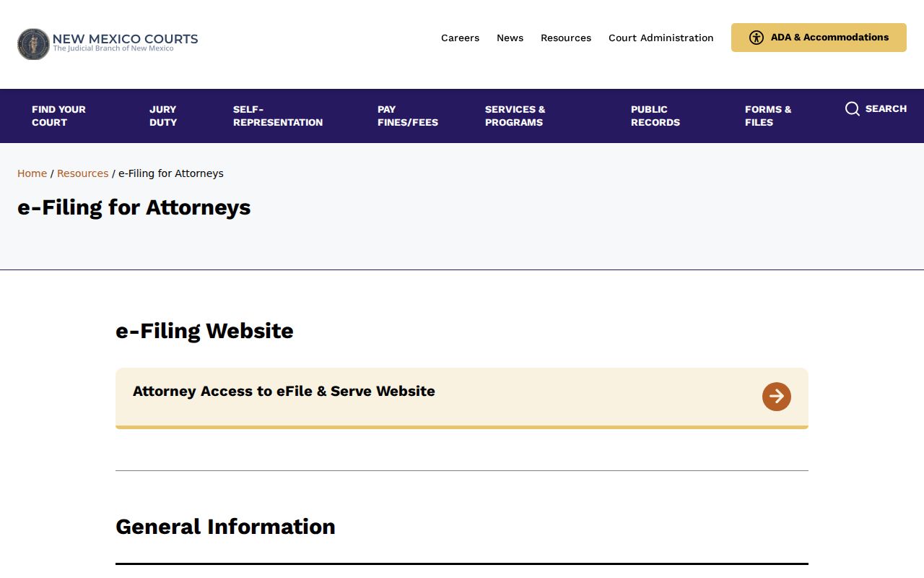Open Services & Programs menu
The height and width of the screenshot is (578, 924).
pyautogui.click(x=515, y=116)
